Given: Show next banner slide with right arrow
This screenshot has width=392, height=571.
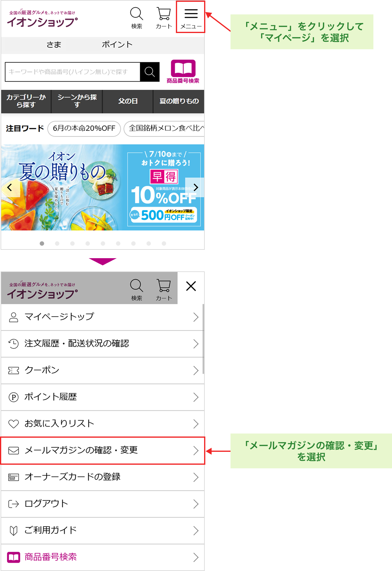Looking at the screenshot, I should pos(195,187).
